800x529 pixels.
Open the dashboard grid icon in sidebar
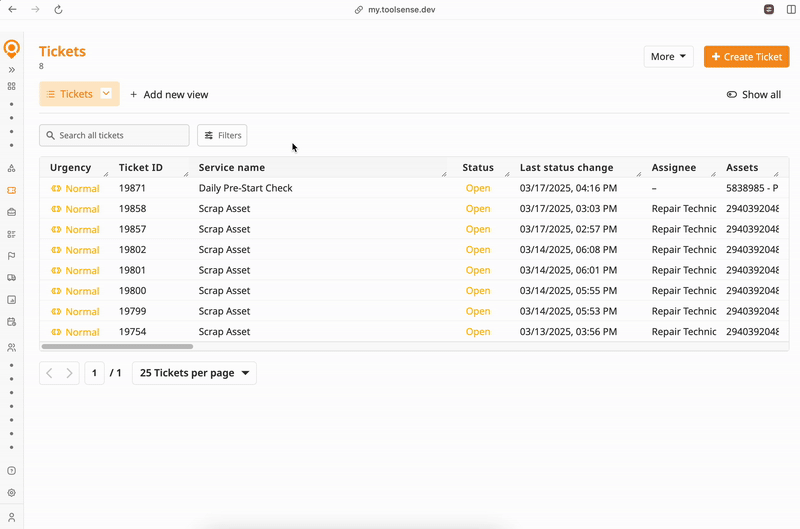pos(12,86)
